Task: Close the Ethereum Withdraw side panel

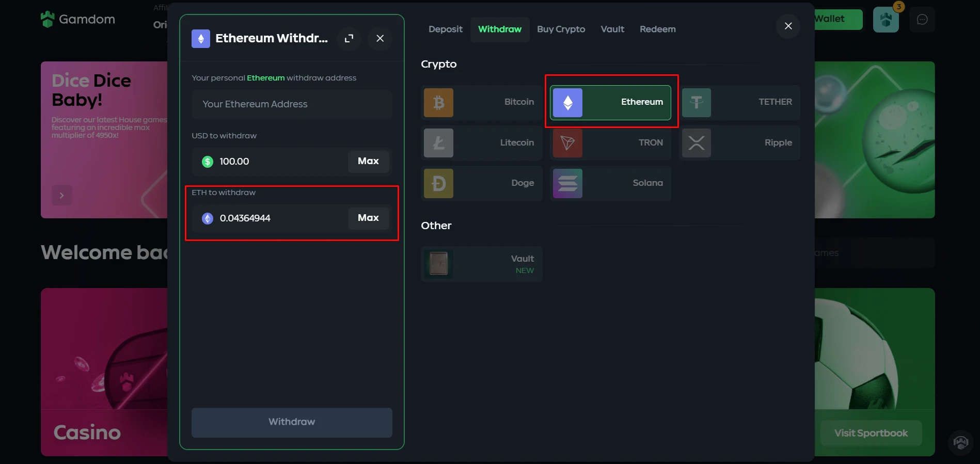Action: pos(380,38)
